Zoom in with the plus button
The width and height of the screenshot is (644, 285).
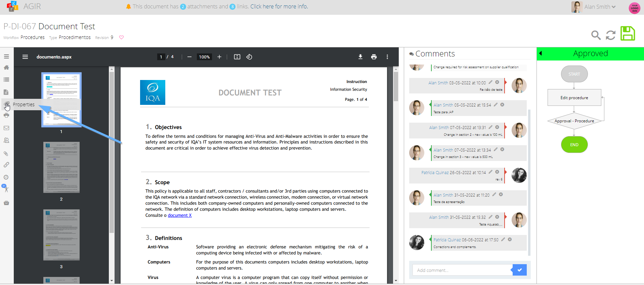tap(219, 57)
